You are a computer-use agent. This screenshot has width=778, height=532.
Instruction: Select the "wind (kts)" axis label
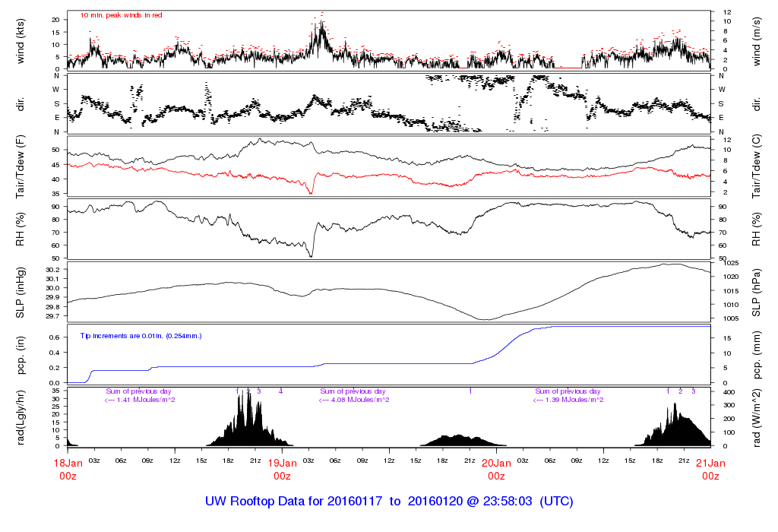[21, 41]
